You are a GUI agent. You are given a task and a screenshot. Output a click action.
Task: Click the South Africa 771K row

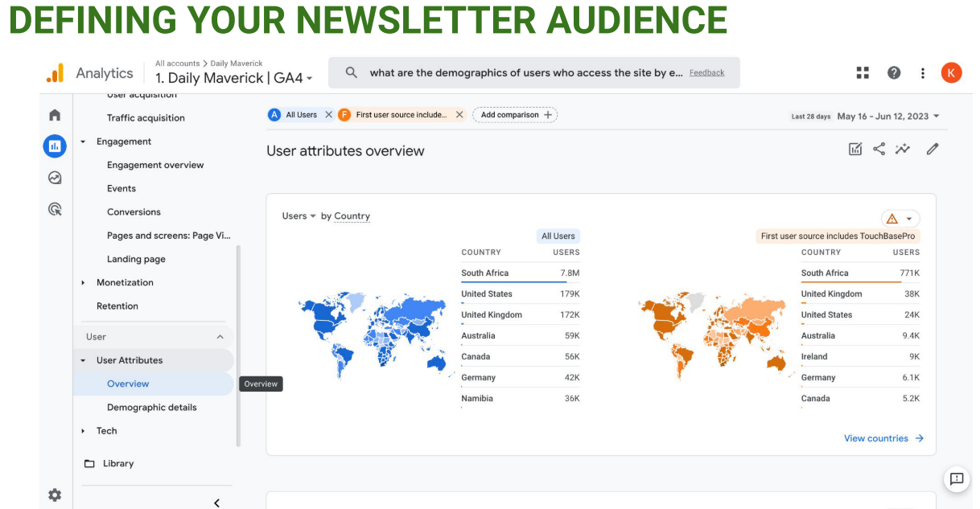point(860,273)
